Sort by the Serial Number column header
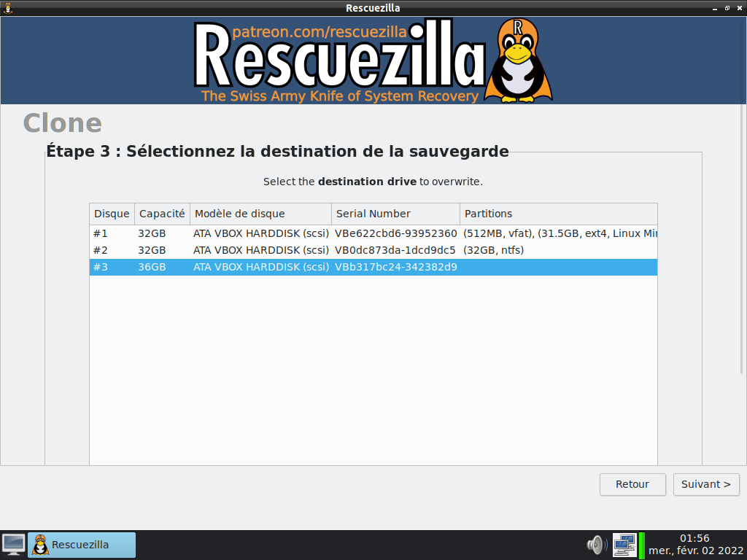Screen dimensions: 747x560 (x=395, y=214)
